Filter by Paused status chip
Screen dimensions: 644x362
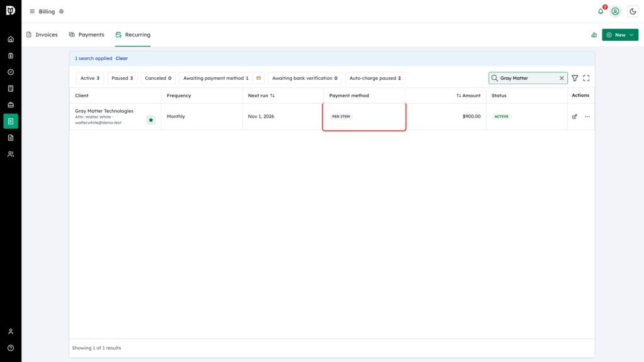tap(123, 78)
